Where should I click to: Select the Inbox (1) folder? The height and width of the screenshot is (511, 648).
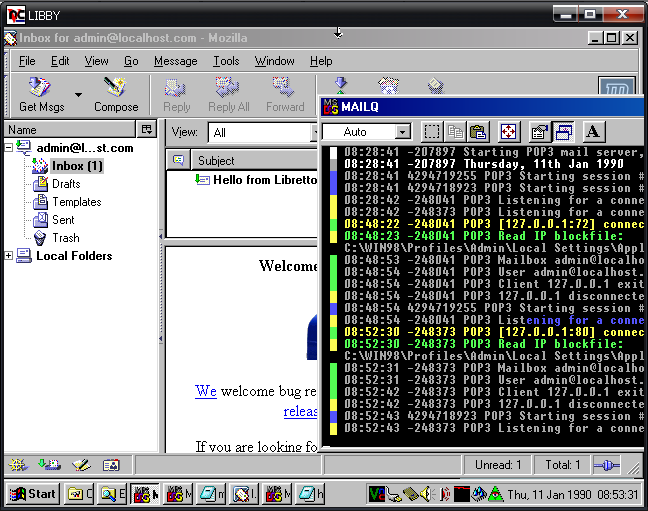pyautogui.click(x=77, y=166)
